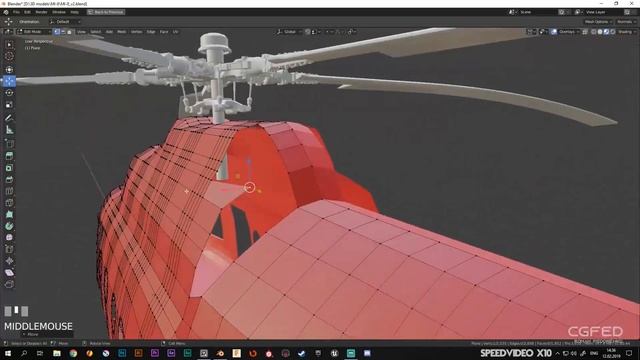The image size is (640, 360).
Task: Click the viewport gizmo visibility icon
Action: [x=542, y=32]
